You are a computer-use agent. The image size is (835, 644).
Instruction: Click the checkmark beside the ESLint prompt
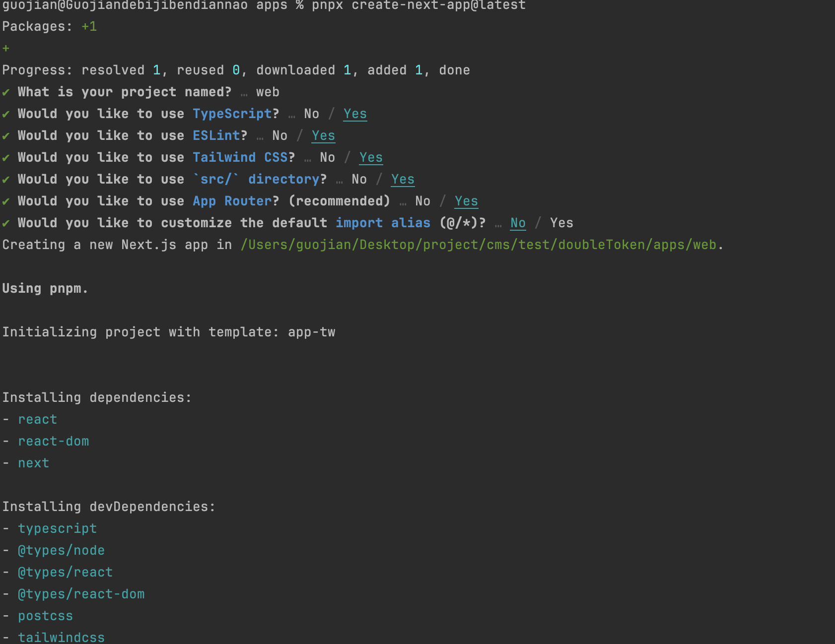pos(6,136)
